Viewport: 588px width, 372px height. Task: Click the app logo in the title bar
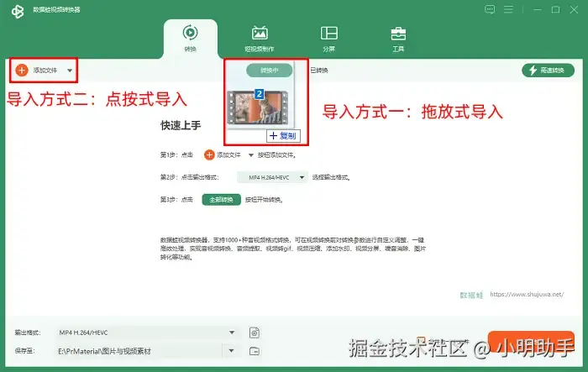[x=18, y=11]
